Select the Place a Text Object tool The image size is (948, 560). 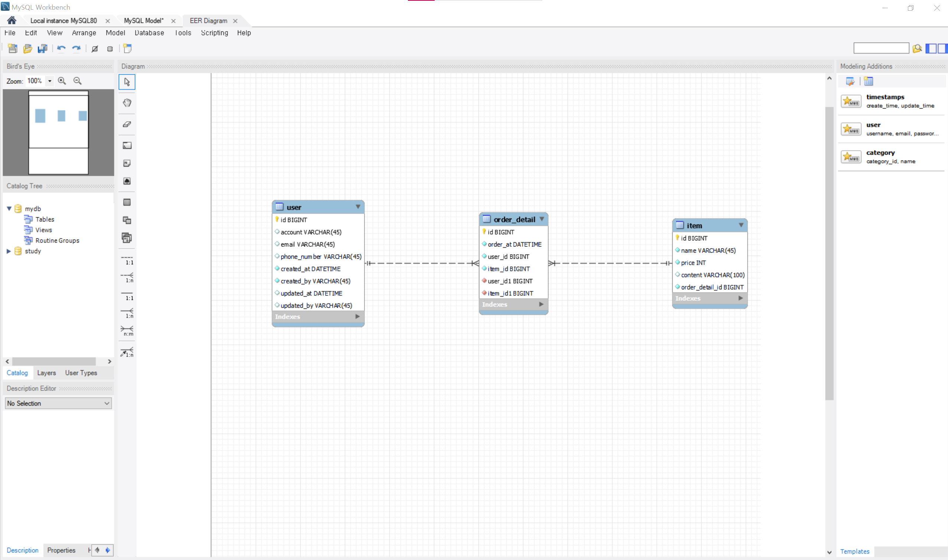click(x=127, y=163)
